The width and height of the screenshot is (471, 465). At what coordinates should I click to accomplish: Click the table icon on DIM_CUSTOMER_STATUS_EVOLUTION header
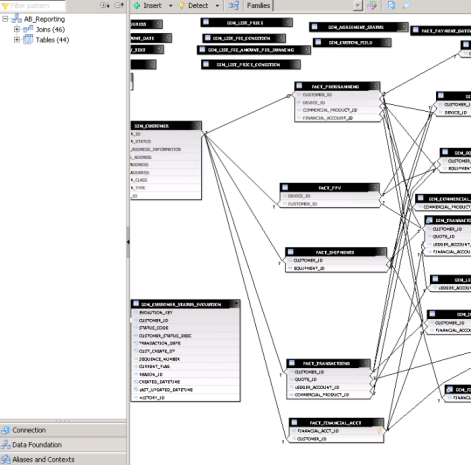pos(136,304)
